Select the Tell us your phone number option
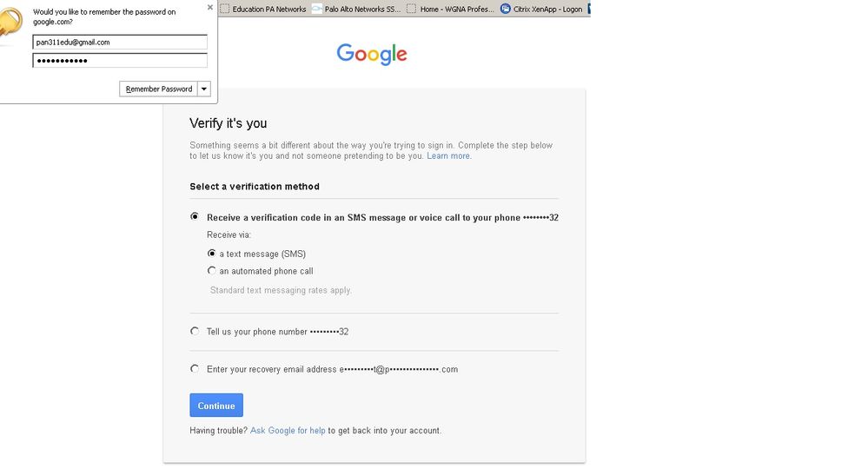The image size is (868, 469). pos(195,331)
